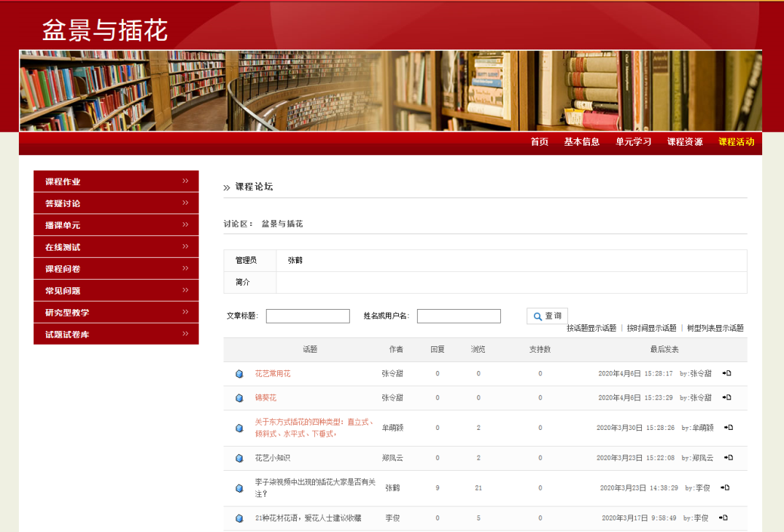Expand the 答疑讨论 sidebar section
The image size is (784, 532).
click(x=116, y=203)
